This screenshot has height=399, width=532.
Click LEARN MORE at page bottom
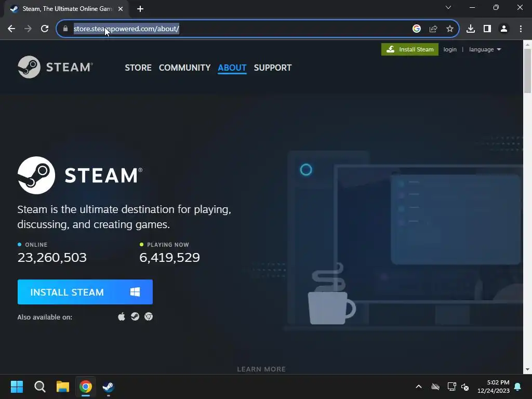[x=261, y=369]
